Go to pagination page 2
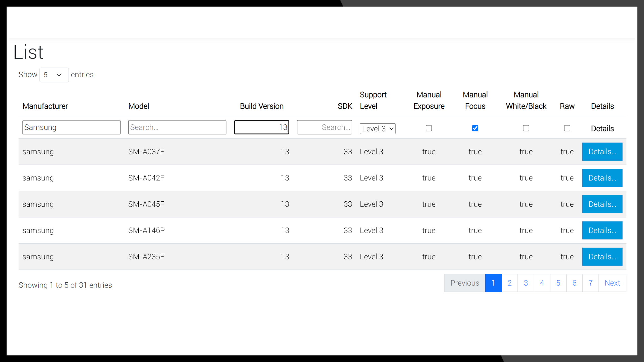 [509, 283]
